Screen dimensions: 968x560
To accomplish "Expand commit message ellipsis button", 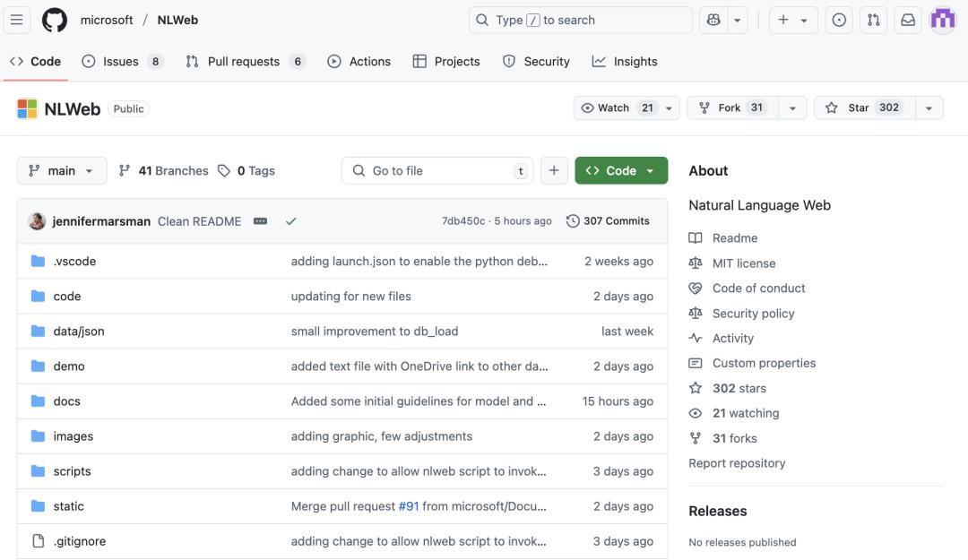I will click(261, 221).
